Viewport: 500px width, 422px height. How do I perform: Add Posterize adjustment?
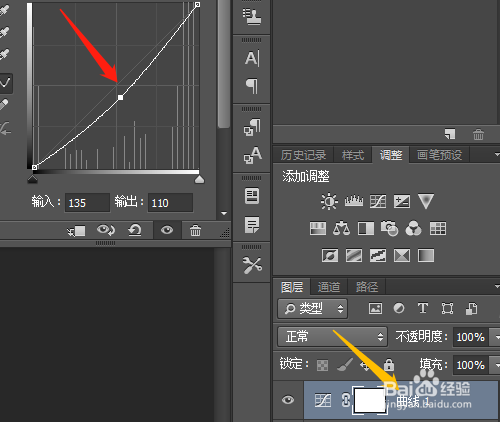pos(354,256)
